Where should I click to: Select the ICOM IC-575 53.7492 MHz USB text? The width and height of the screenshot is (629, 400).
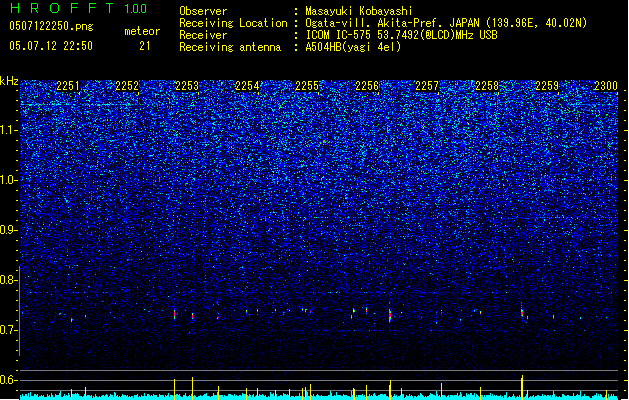tap(401, 35)
